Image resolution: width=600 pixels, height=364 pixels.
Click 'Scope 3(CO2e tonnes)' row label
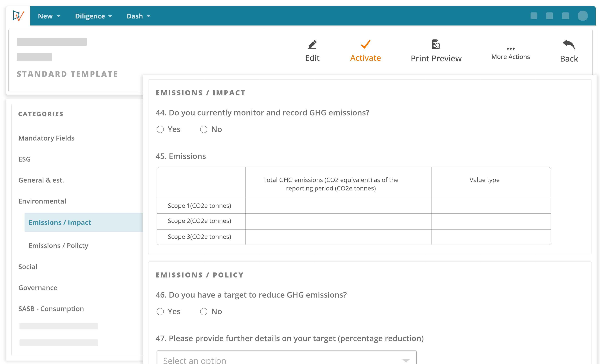click(199, 237)
